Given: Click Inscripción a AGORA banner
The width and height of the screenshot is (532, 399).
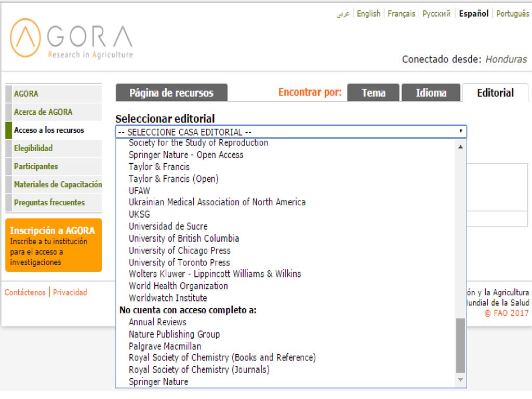Looking at the screenshot, I should (x=54, y=245).
